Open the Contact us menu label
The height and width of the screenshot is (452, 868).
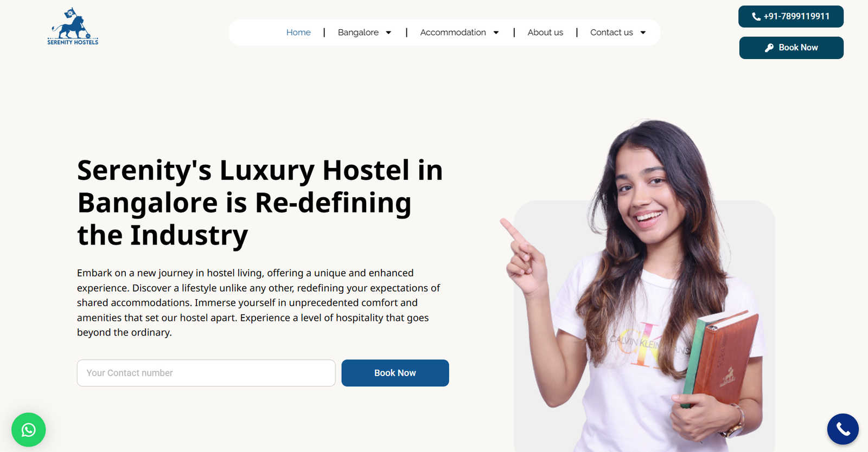[611, 33]
